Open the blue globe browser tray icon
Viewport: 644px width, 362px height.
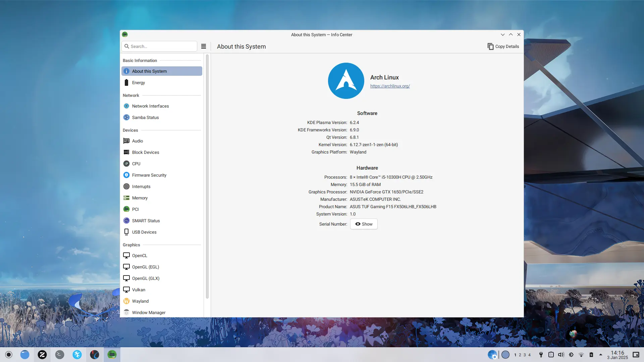click(492, 355)
